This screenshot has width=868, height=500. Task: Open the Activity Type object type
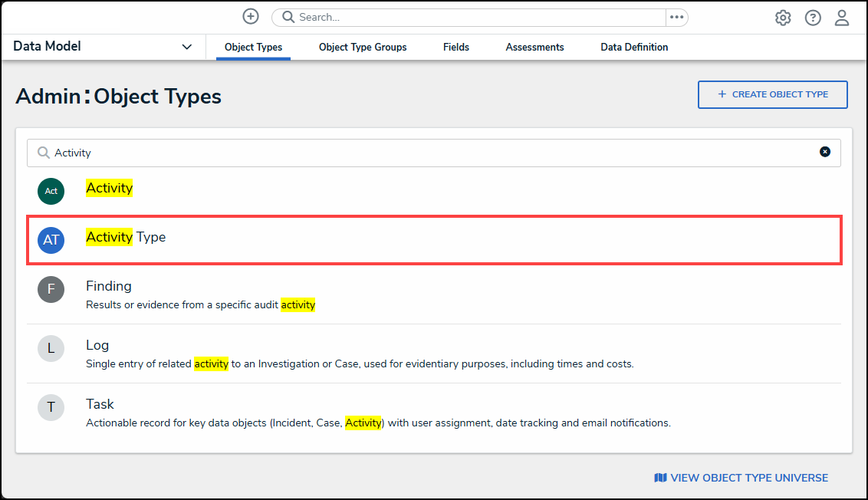tap(127, 238)
